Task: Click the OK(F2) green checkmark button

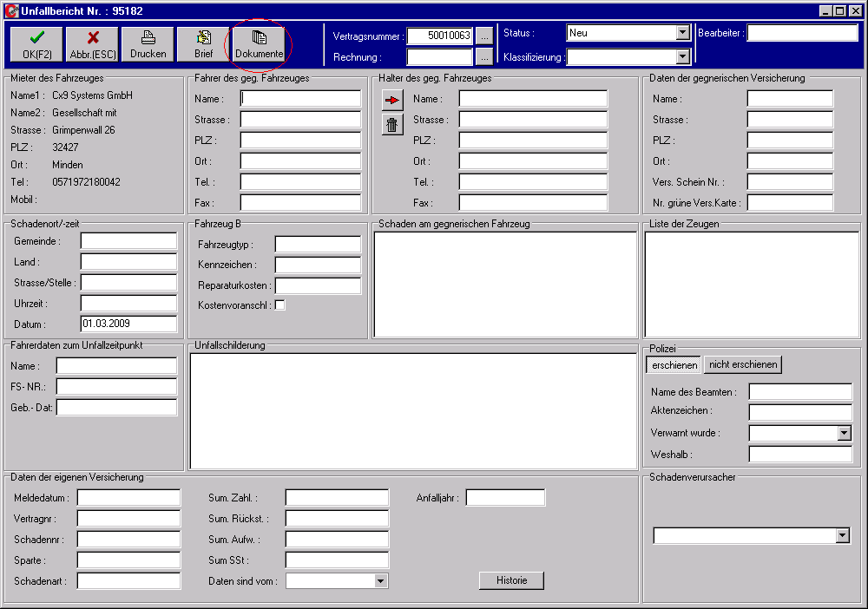Action: (37, 43)
